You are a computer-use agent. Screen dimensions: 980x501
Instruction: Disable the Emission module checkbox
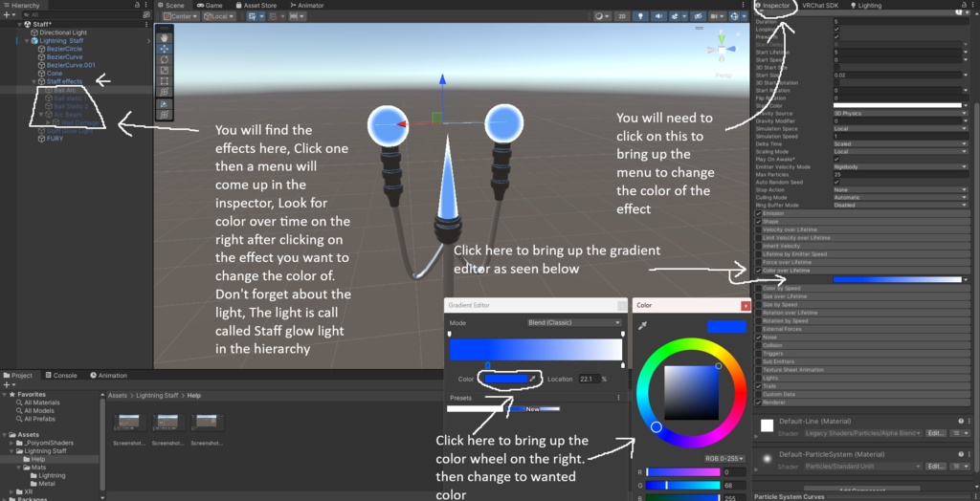758,213
